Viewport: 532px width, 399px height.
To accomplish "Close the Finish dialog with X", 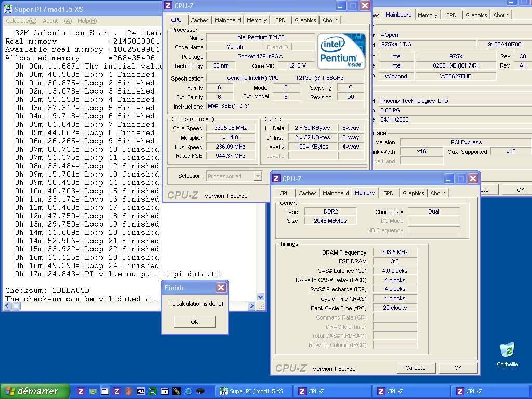I will (221, 288).
